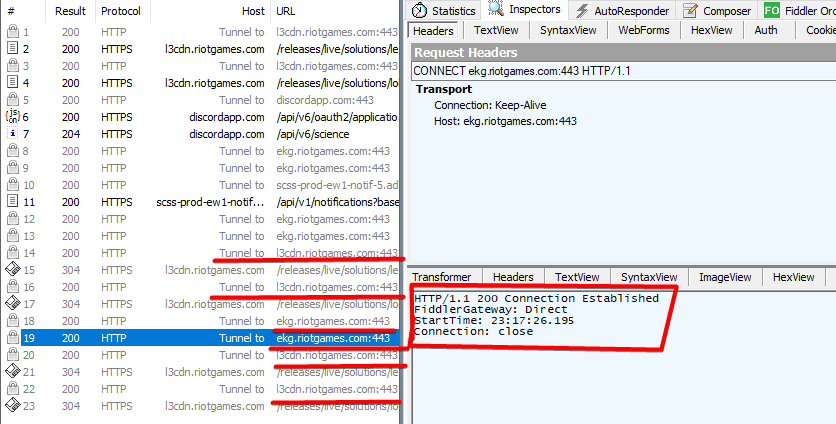836x424 pixels.
Task: Sort sessions by Protocol column header
Action: point(121,11)
